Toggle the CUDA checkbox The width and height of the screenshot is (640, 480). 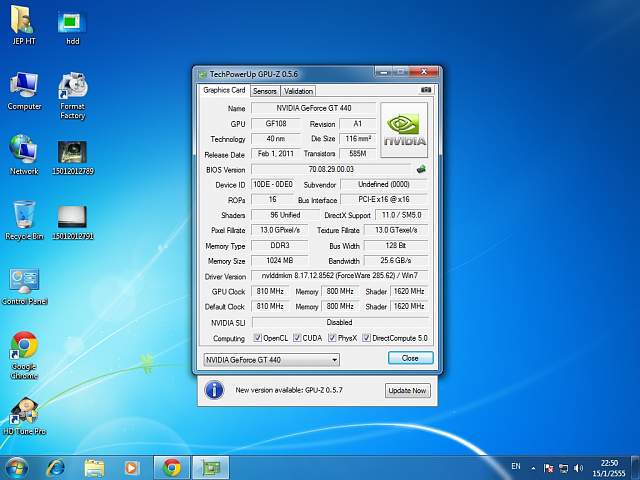(296, 338)
